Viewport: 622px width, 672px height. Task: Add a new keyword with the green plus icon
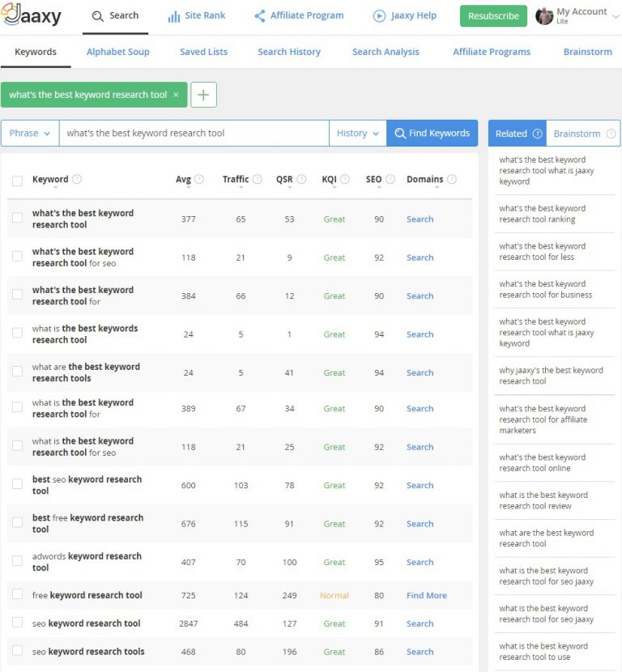[x=203, y=95]
